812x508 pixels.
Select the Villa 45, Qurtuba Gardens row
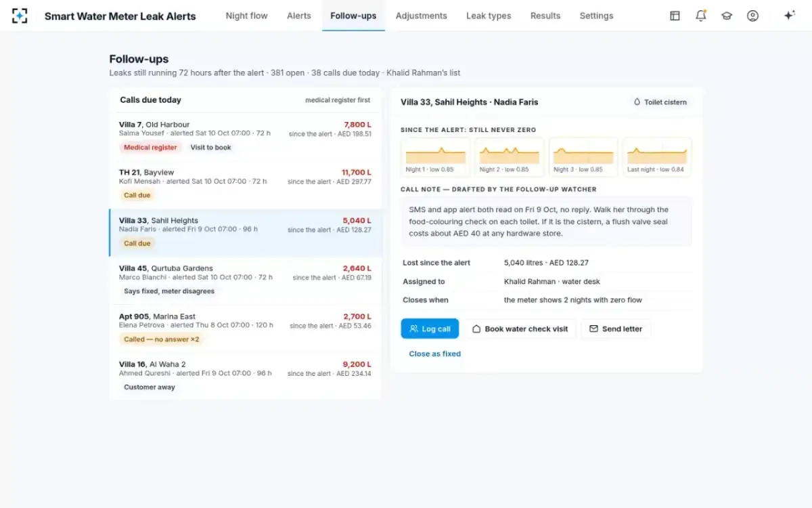[x=245, y=280]
